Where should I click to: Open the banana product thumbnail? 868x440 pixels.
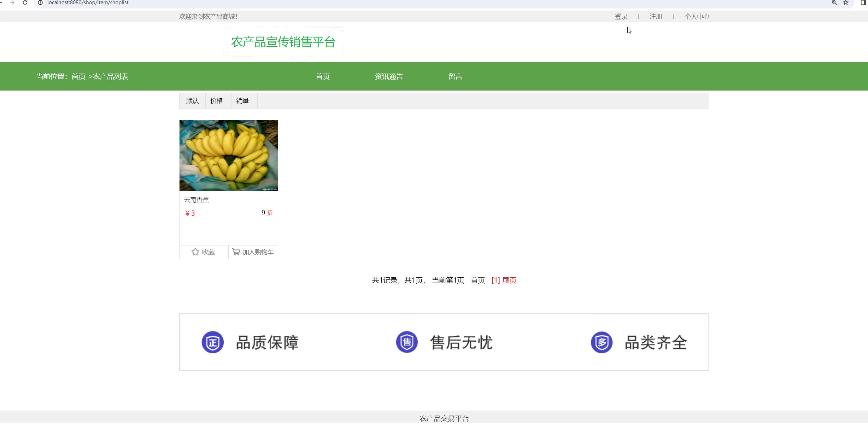point(228,156)
